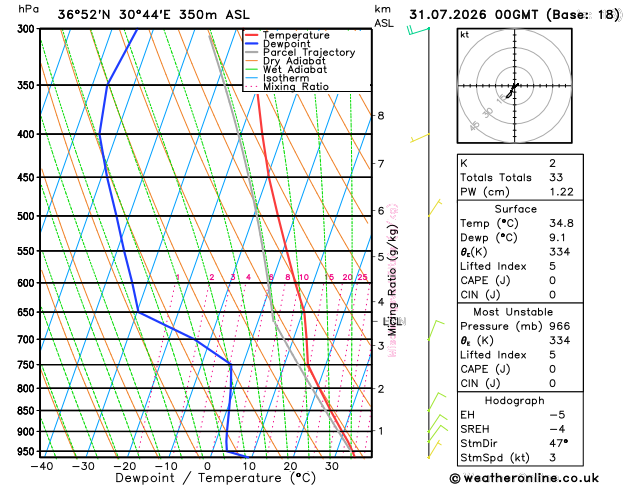Click the 7 km altitude label

[x=381, y=164]
